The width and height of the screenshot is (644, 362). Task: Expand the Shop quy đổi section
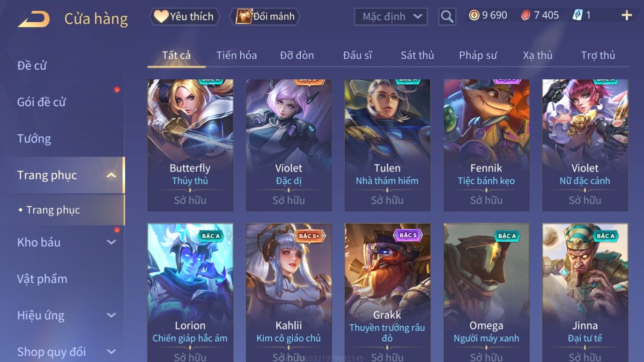pos(111,352)
